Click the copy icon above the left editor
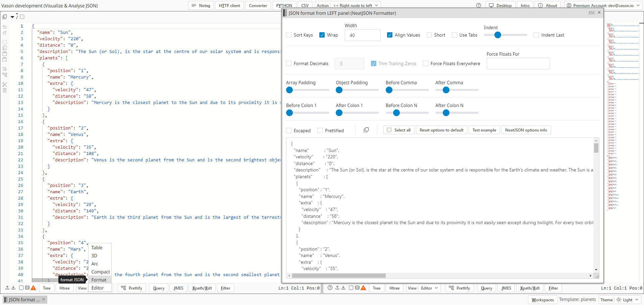Viewport: 644px width, 305px height. (x=5, y=16)
